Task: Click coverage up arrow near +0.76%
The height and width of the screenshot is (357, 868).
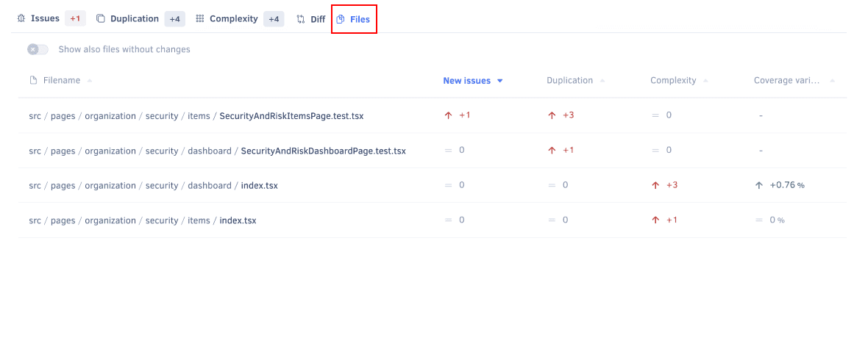Action: pos(759,185)
